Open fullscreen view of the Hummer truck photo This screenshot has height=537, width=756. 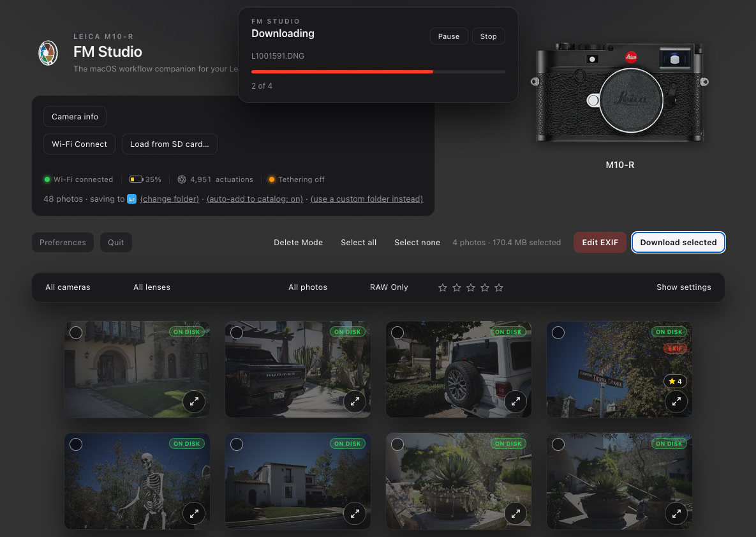click(355, 402)
